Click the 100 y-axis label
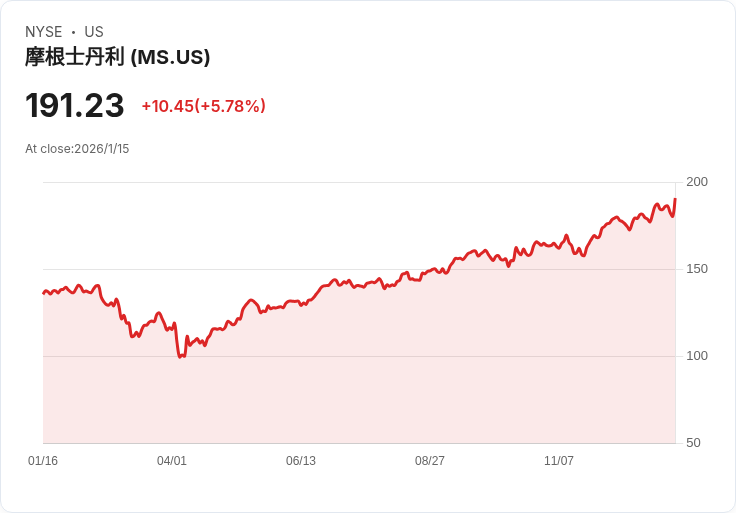 tap(697, 356)
